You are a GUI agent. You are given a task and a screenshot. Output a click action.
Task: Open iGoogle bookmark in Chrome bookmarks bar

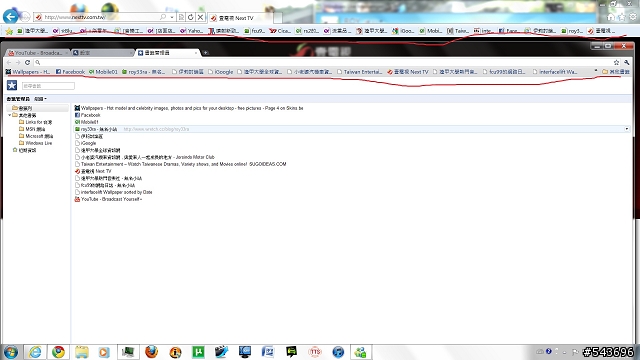click(221, 72)
